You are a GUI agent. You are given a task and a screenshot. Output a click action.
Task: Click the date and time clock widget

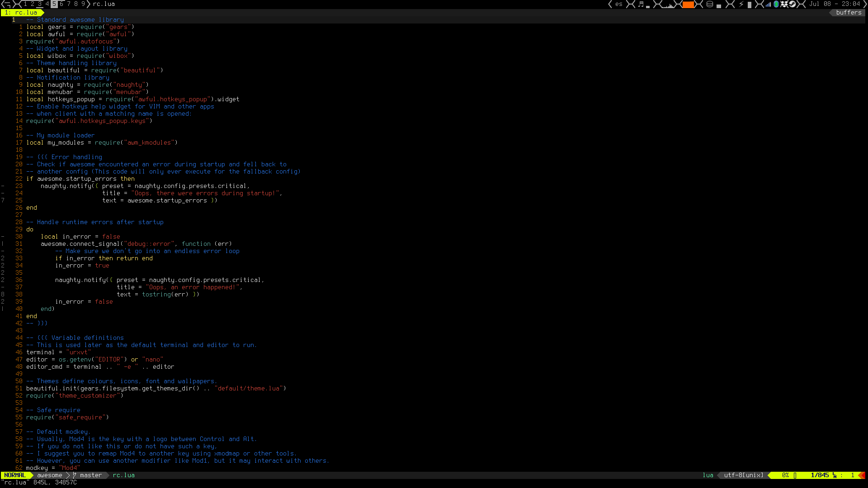834,4
